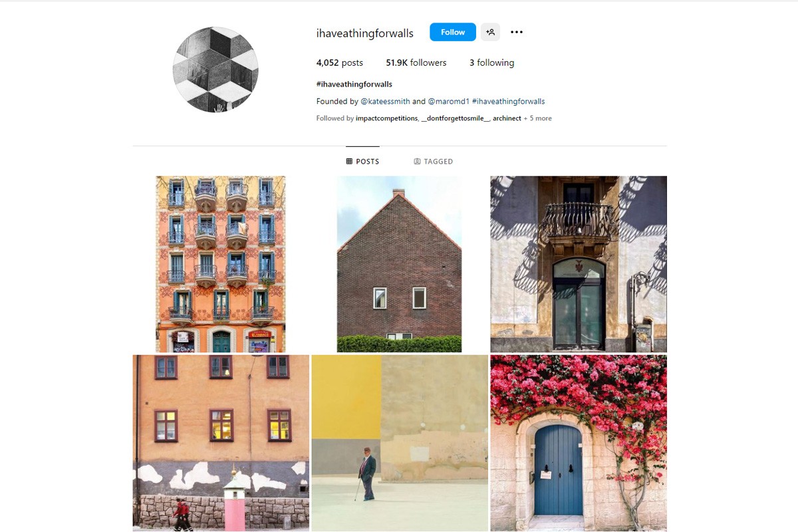Click #ihaveathingforwalls hashtag in bio

[x=508, y=102]
